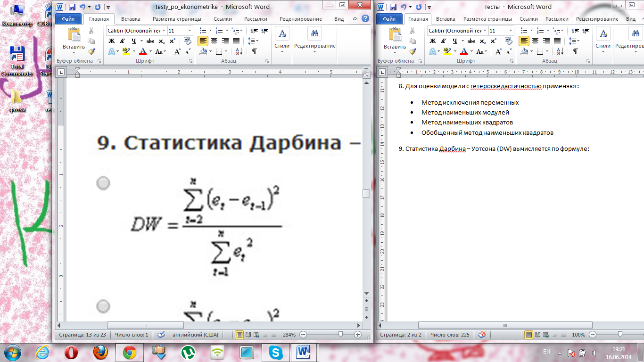Open Word Help question mark in testy_po_ekonometrike
644x362 pixels.
pos(365,19)
